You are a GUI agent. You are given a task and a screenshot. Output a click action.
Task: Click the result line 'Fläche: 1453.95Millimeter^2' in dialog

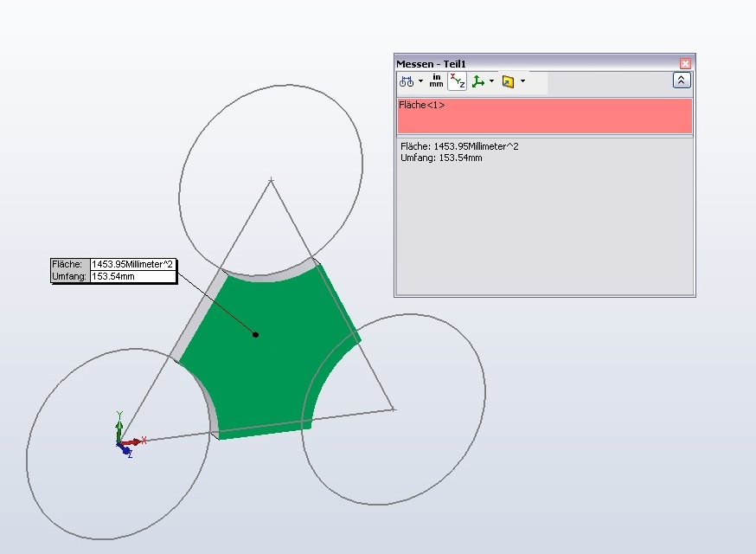459,146
